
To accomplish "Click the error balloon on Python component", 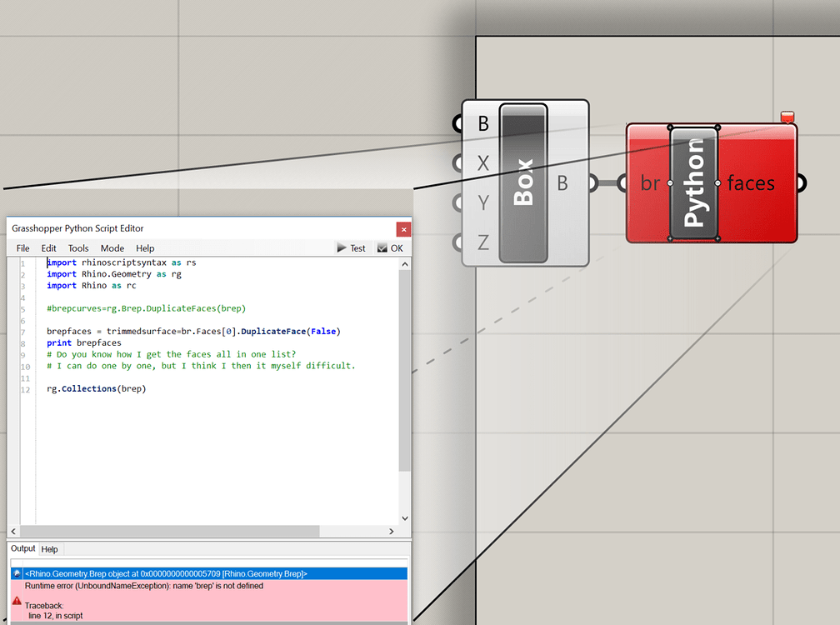I will click(787, 116).
